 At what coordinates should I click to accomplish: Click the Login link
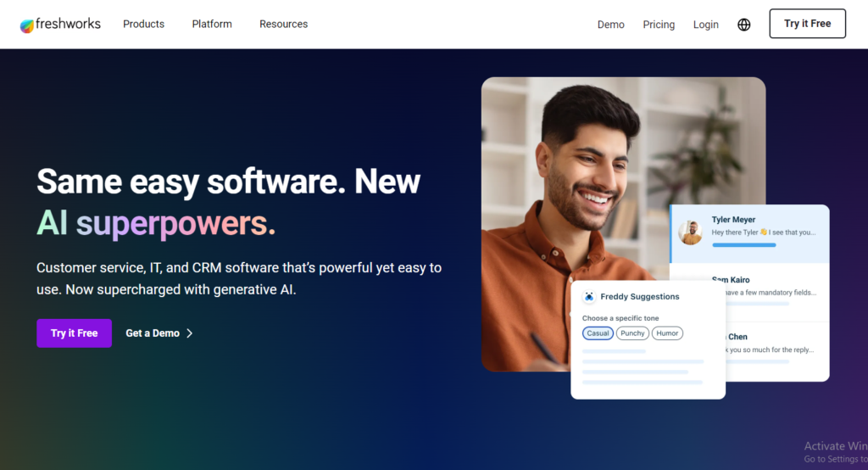706,25
